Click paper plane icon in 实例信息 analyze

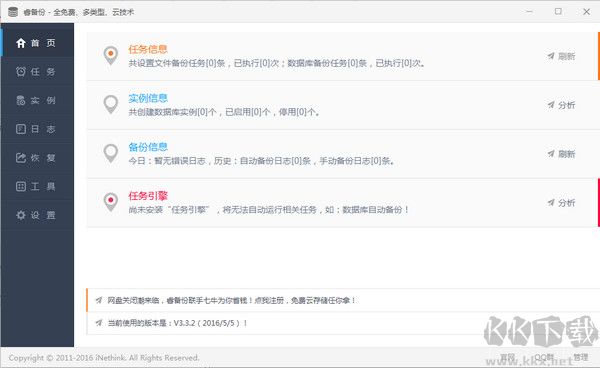click(551, 105)
